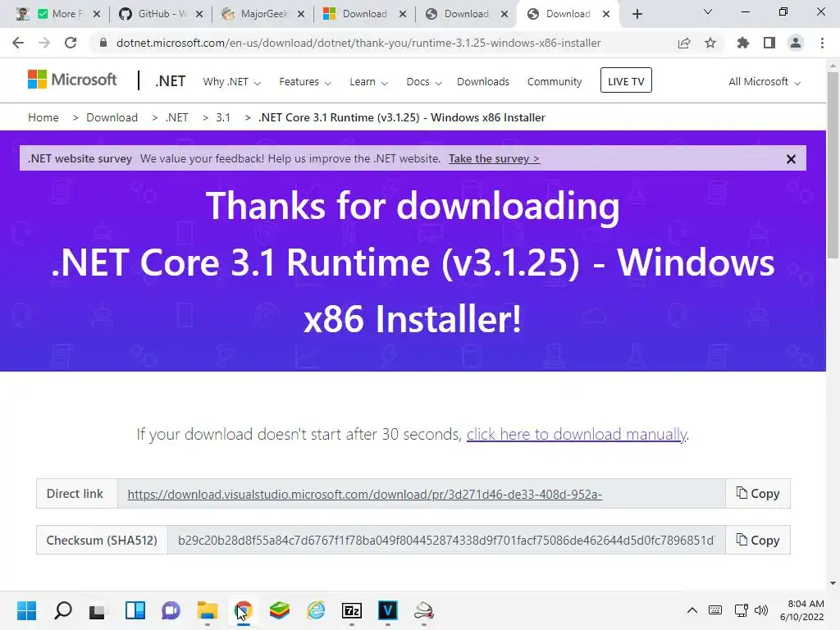Open the Chrome profile avatar
Image resolution: width=840 pixels, height=630 pixels.
pos(796,43)
